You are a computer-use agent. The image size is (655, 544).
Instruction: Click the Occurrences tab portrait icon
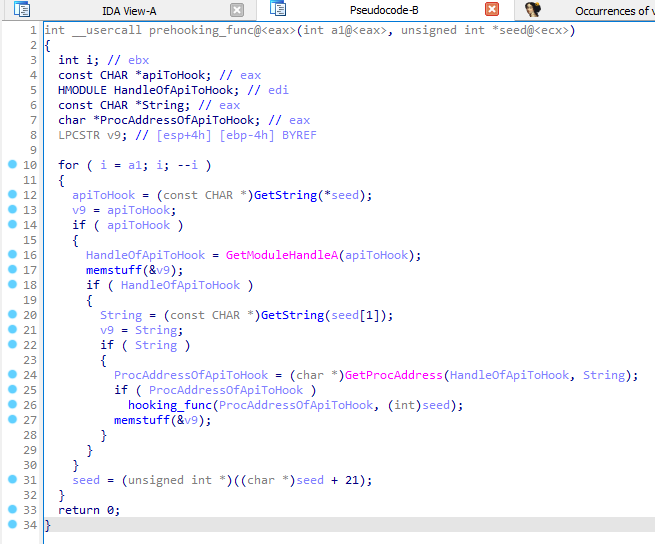click(x=533, y=9)
